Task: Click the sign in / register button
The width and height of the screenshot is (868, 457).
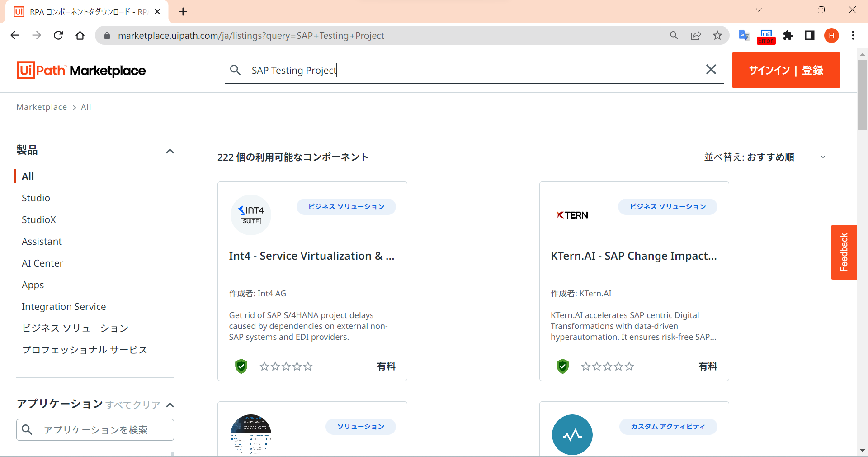Action: pyautogui.click(x=786, y=70)
